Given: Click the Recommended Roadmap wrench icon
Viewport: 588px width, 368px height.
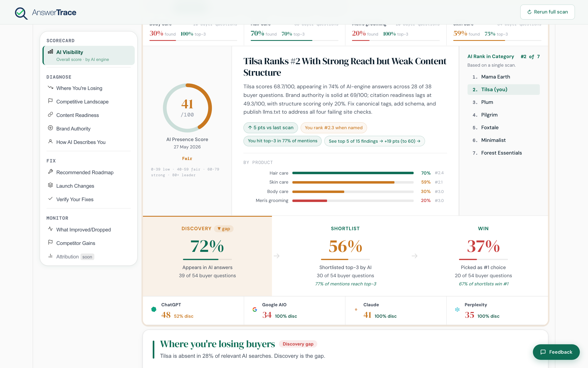Looking at the screenshot, I should point(50,172).
